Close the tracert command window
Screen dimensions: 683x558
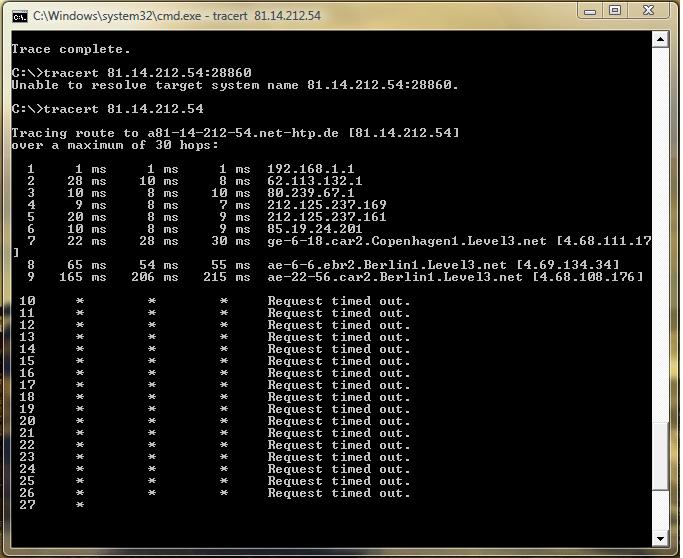(x=649, y=10)
